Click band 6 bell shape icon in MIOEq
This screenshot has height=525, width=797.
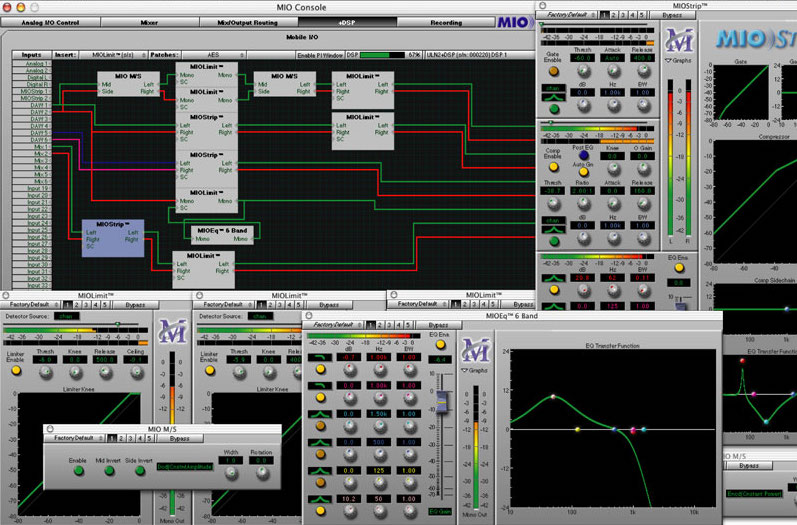[320, 499]
